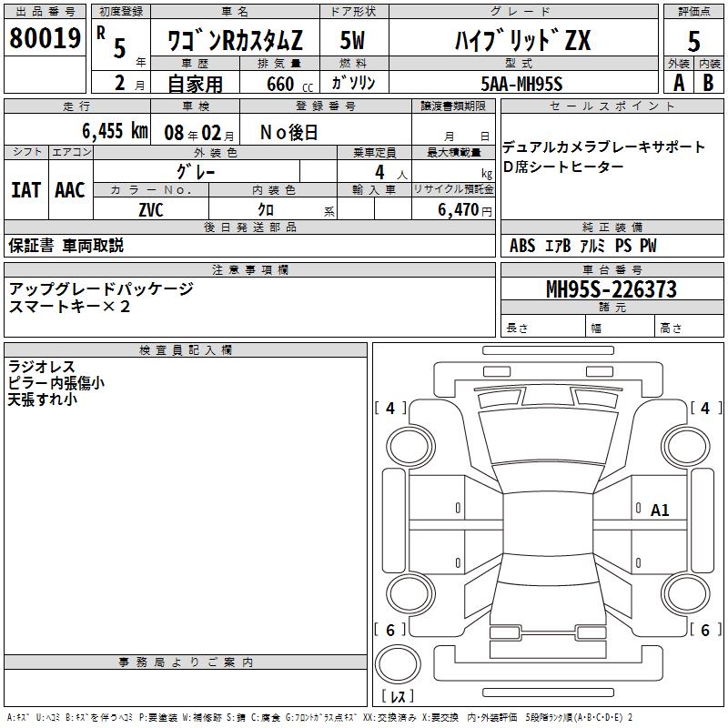Click sales point D席シートヒーター
This screenshot has height=728, width=728.
tap(563, 167)
